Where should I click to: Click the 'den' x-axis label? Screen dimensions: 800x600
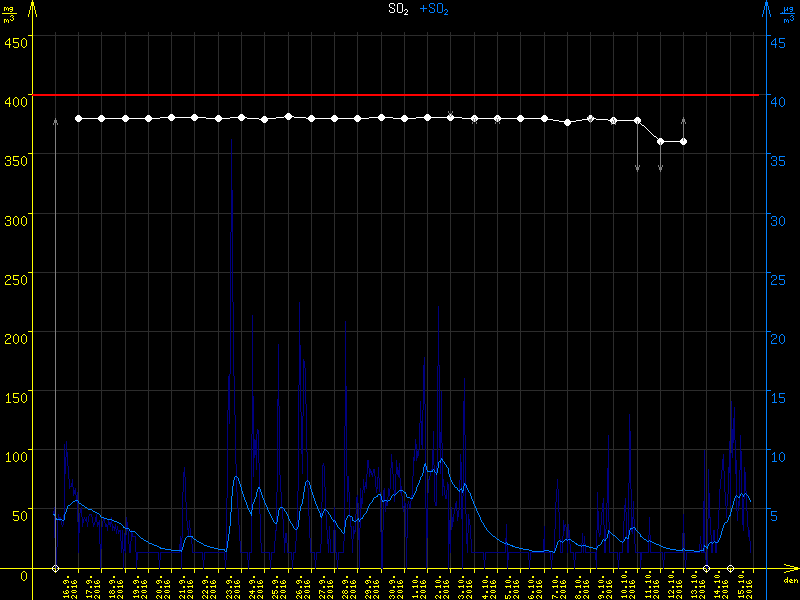point(790,579)
